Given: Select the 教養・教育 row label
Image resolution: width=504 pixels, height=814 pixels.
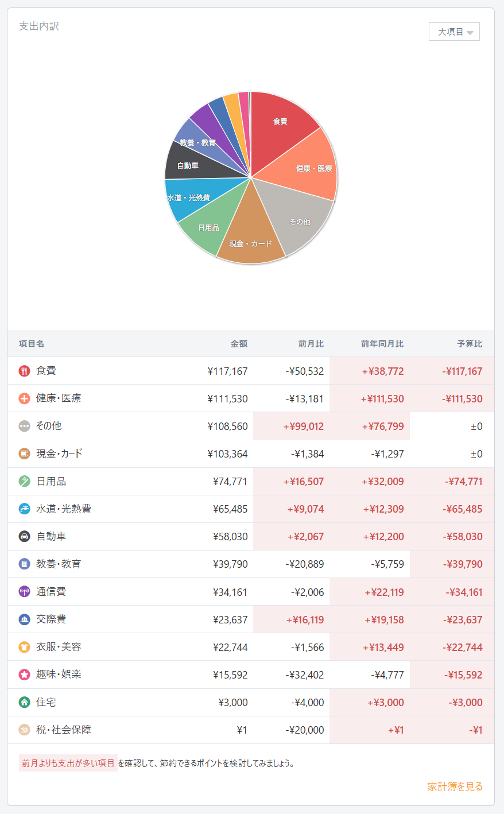Looking at the screenshot, I should coord(59,564).
